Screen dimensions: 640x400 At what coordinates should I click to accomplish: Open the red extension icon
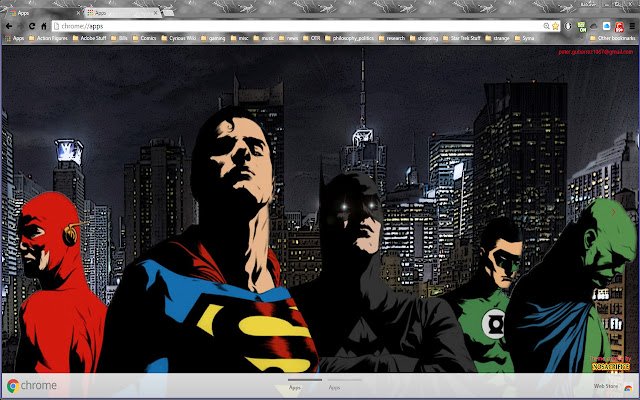pos(620,27)
